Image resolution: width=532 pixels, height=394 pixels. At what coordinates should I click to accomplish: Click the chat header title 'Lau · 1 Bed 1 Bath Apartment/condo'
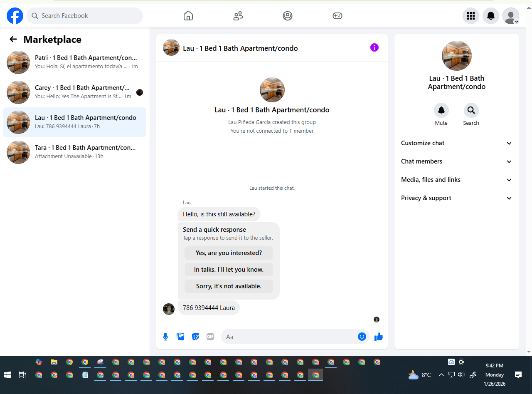240,48
